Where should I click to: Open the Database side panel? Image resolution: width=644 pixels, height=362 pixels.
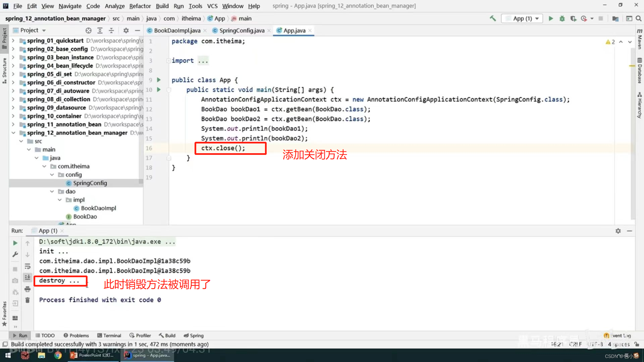(640, 71)
